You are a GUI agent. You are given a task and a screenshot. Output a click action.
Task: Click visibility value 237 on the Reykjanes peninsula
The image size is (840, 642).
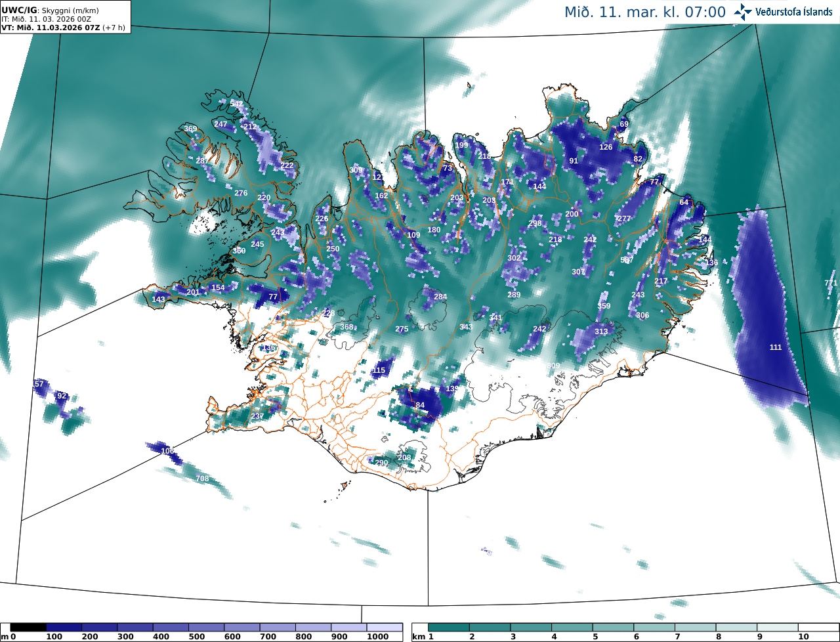pyautogui.click(x=257, y=417)
